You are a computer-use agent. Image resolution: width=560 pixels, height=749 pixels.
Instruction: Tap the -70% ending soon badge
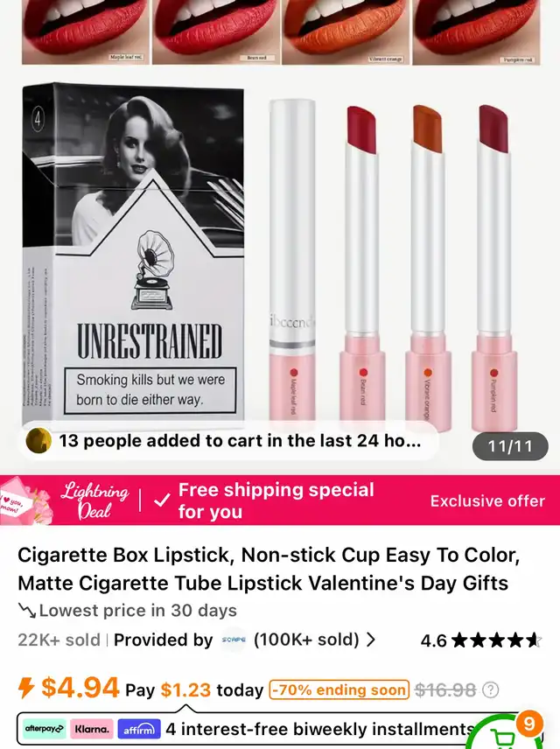click(x=339, y=689)
